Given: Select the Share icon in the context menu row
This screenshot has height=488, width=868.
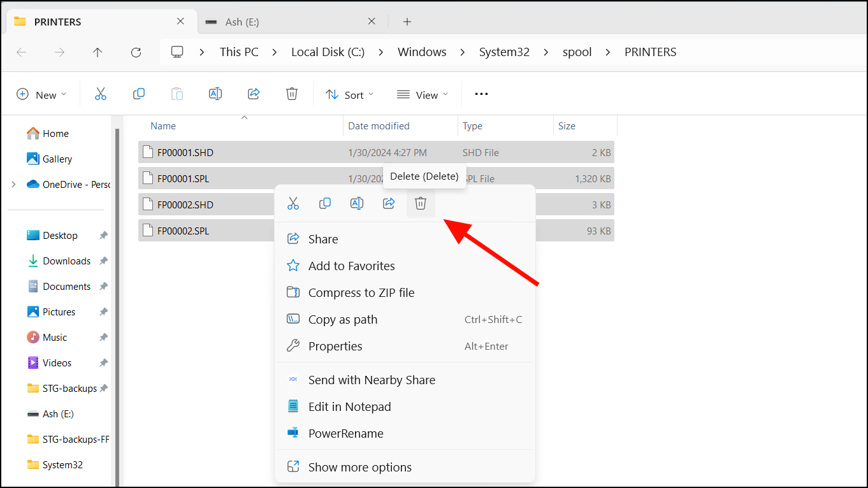Looking at the screenshot, I should [x=388, y=203].
